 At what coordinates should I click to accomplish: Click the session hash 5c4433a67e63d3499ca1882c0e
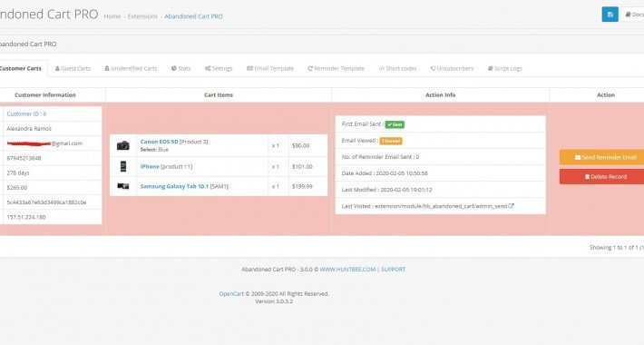[x=46, y=202]
